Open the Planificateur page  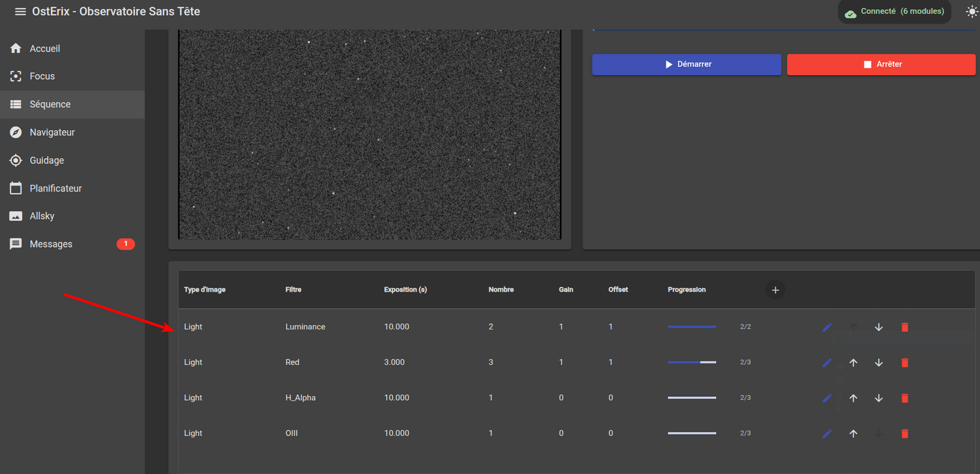tap(56, 188)
